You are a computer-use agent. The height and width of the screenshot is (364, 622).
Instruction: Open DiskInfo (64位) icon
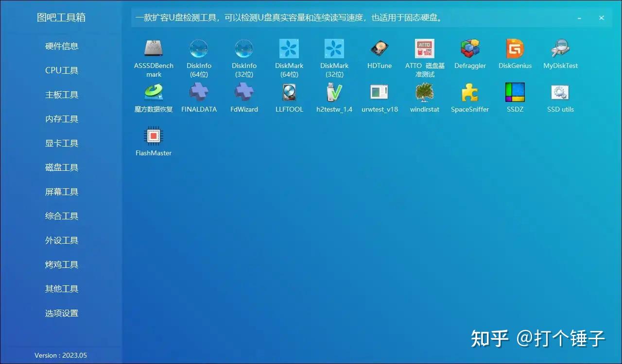pos(199,49)
